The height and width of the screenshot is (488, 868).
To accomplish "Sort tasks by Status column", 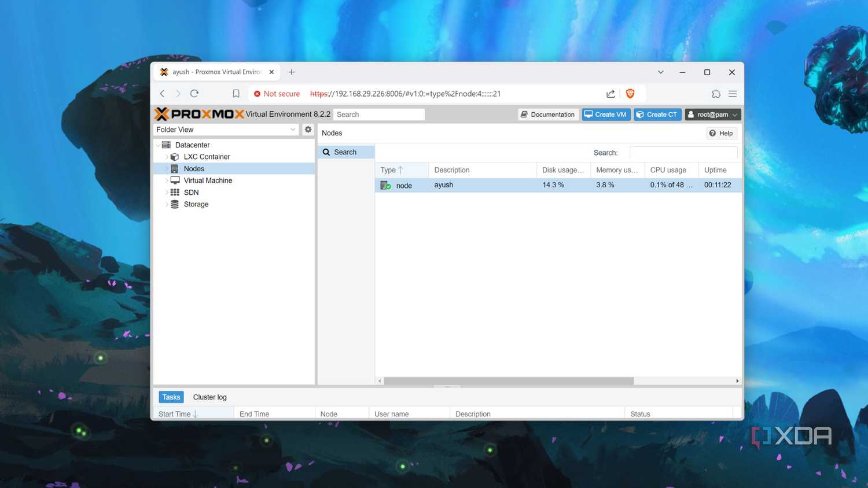I will point(679,414).
